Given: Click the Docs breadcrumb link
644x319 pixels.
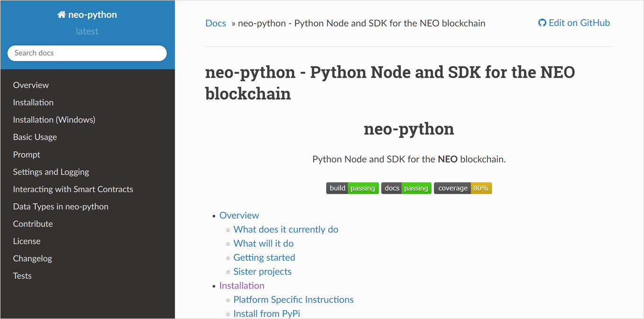Looking at the screenshot, I should 216,23.
